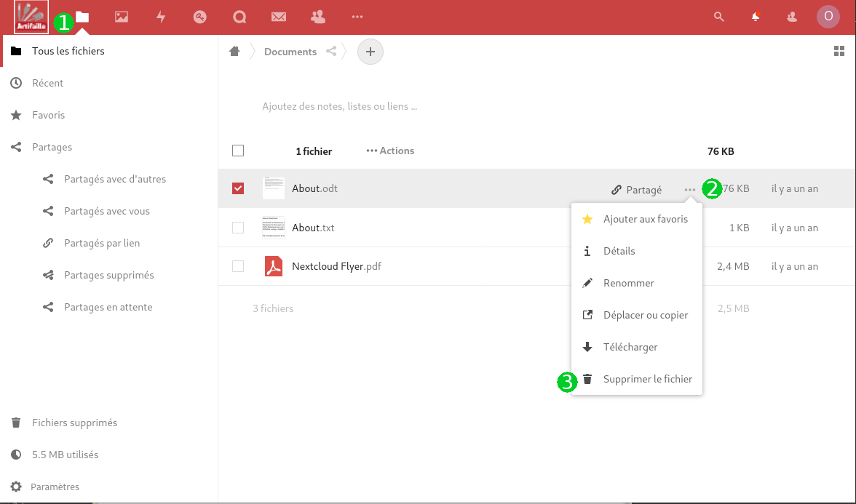This screenshot has width=856, height=504.
Task: Open the Talk chat icon
Action: click(x=239, y=17)
